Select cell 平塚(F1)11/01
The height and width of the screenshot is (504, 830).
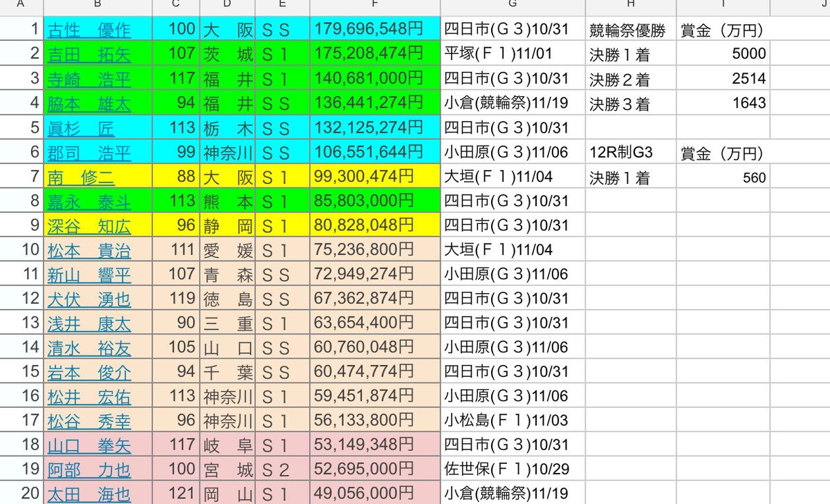513,54
